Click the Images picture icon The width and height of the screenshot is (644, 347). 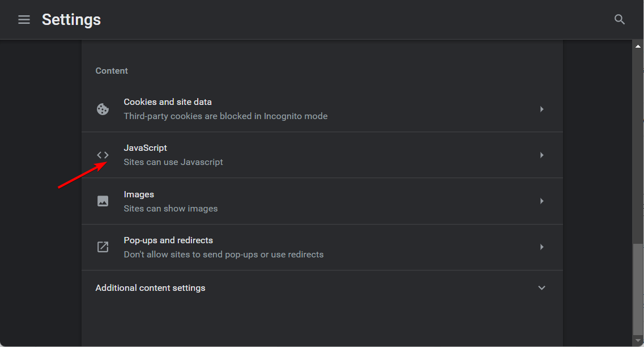103,201
